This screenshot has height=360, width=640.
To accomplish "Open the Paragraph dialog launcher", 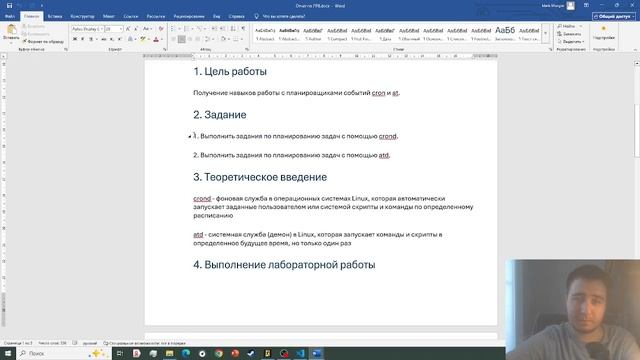I will tap(247, 49).
